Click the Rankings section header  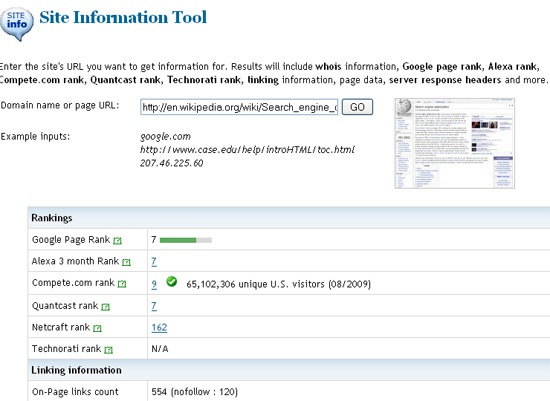click(289, 218)
